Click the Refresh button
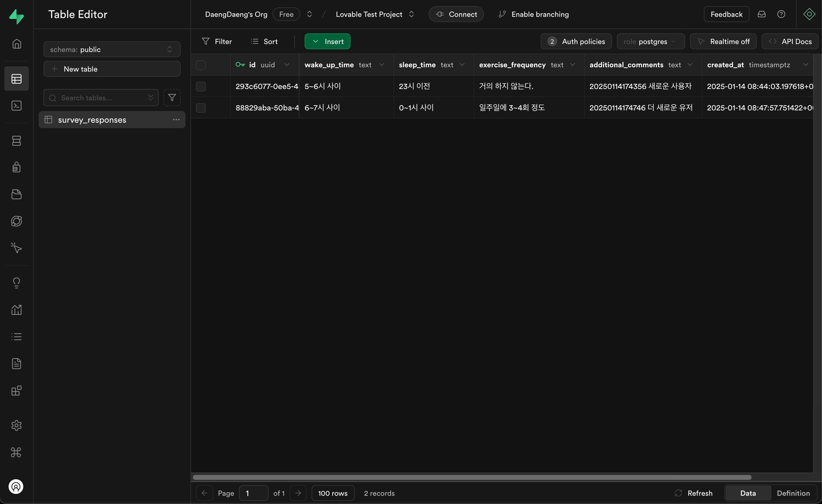The width and height of the screenshot is (822, 504). point(693,493)
